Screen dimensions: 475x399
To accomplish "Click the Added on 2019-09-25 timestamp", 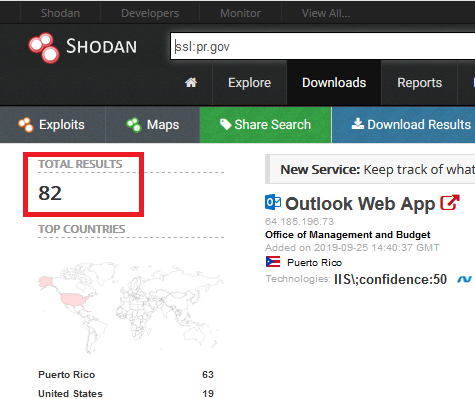I will (352, 248).
